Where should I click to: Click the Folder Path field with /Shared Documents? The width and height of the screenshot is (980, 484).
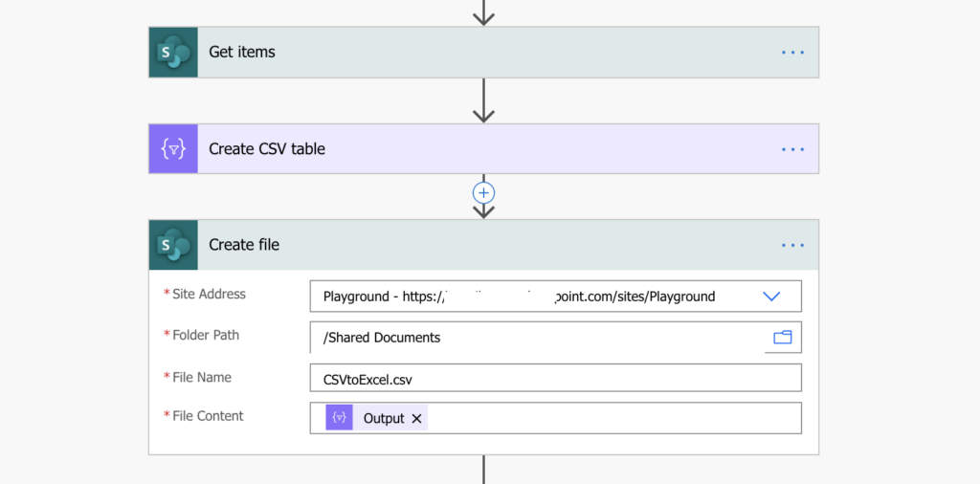coord(556,338)
